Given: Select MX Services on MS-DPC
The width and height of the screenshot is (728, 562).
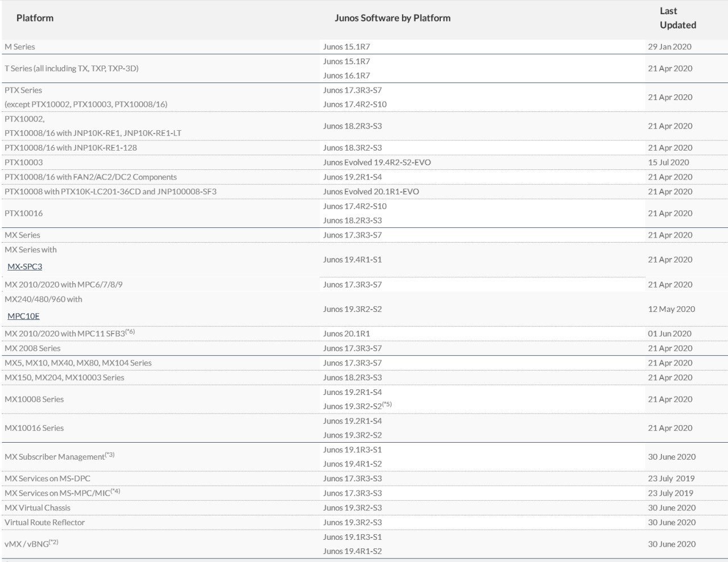Looking at the screenshot, I should [x=47, y=478].
